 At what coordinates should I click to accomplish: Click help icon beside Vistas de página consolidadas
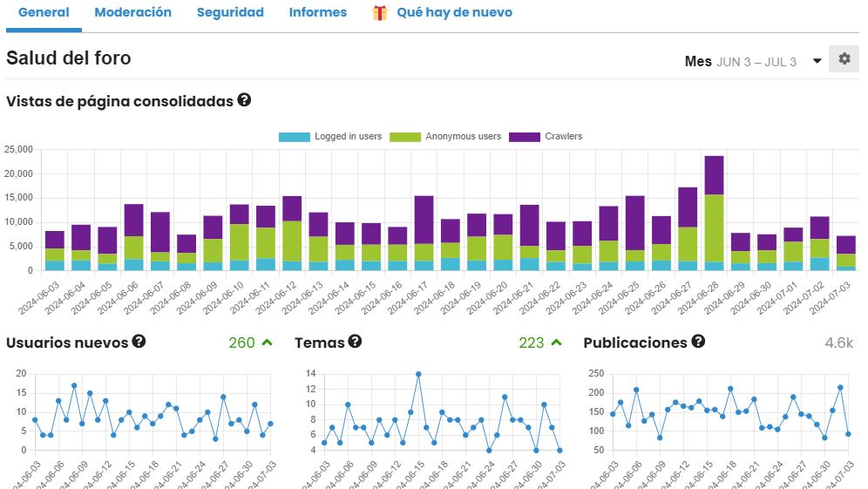244,100
